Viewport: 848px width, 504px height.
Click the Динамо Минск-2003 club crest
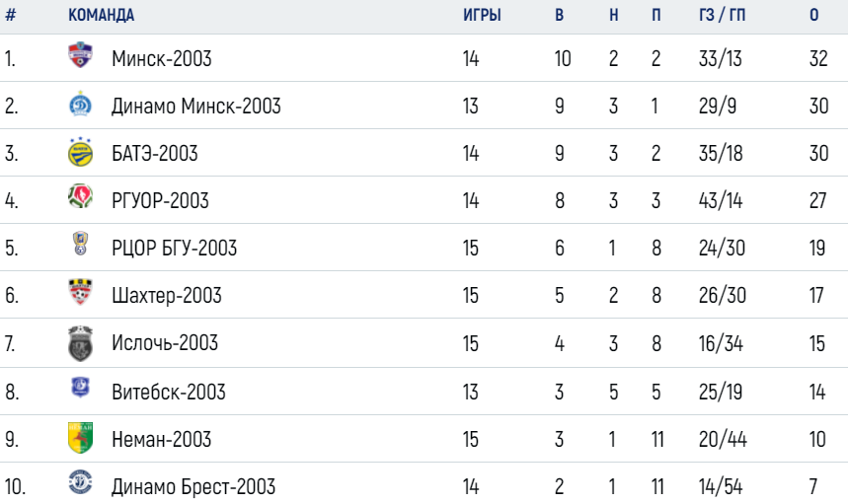click(x=80, y=105)
